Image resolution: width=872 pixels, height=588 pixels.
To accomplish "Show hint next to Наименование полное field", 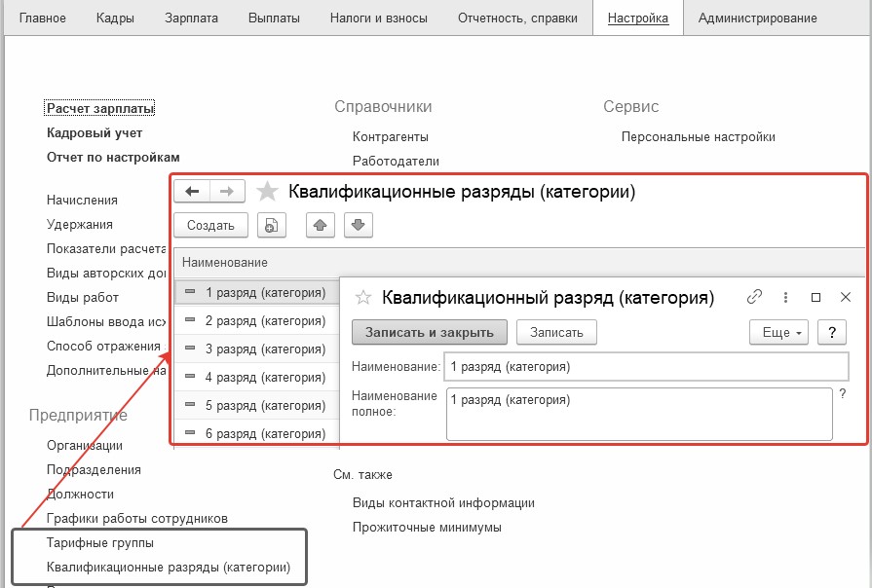I will 843,394.
